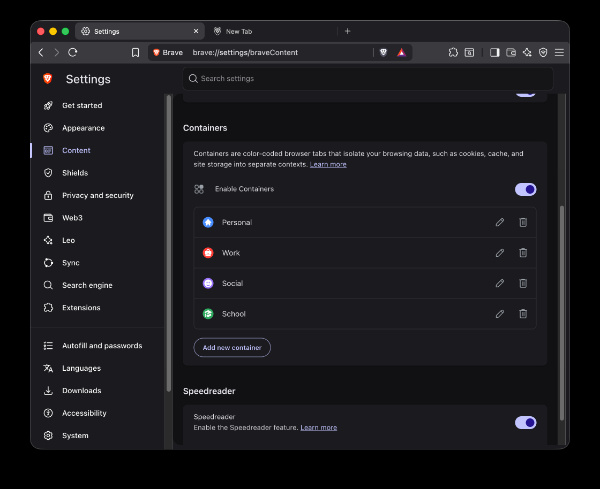Open Accessibility settings section
Viewport: 600px width, 489px height.
tap(84, 413)
